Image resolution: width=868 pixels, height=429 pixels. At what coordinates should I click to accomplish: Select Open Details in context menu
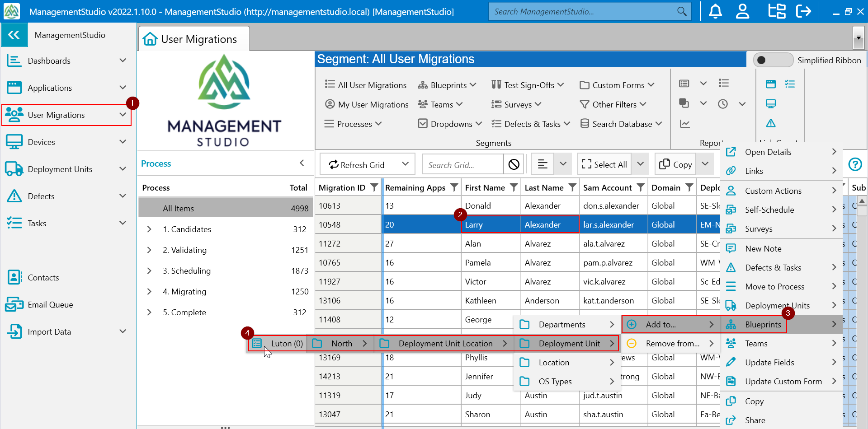(781, 152)
